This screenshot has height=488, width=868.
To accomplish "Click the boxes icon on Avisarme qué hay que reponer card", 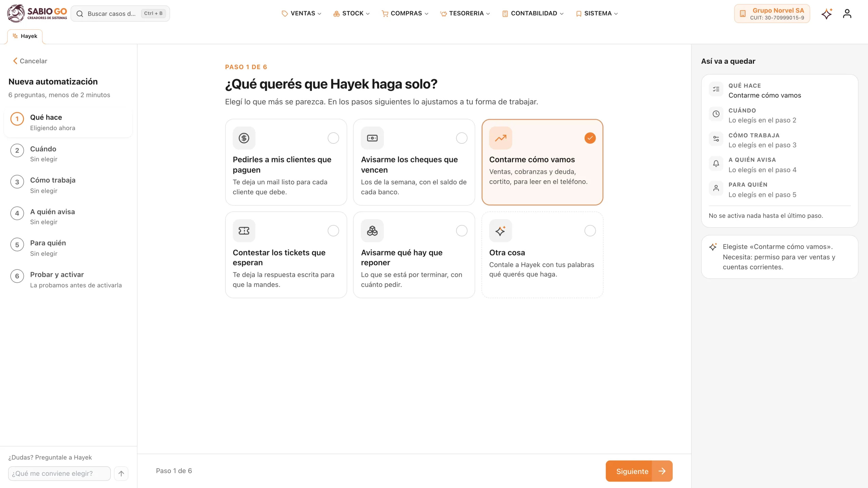I will coord(372,231).
